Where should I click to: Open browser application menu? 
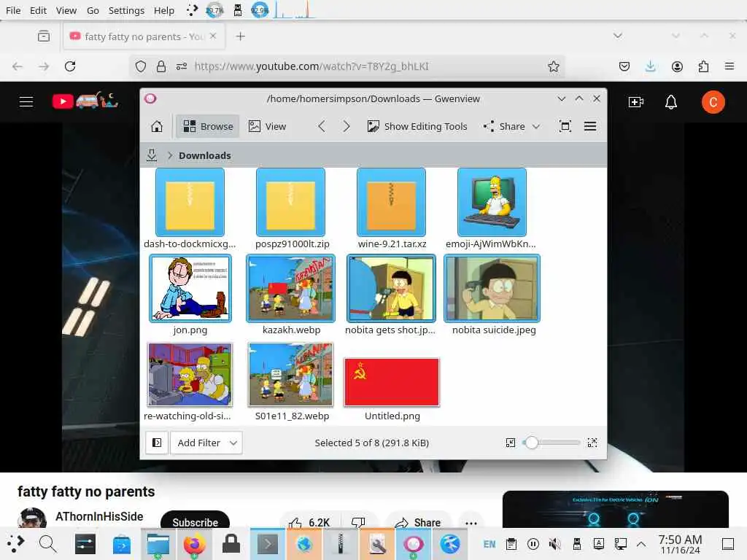729,66
